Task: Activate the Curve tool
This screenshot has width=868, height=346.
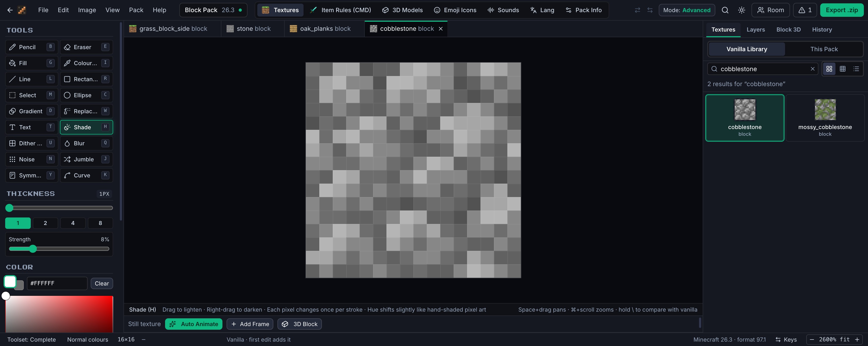Action: coord(86,175)
